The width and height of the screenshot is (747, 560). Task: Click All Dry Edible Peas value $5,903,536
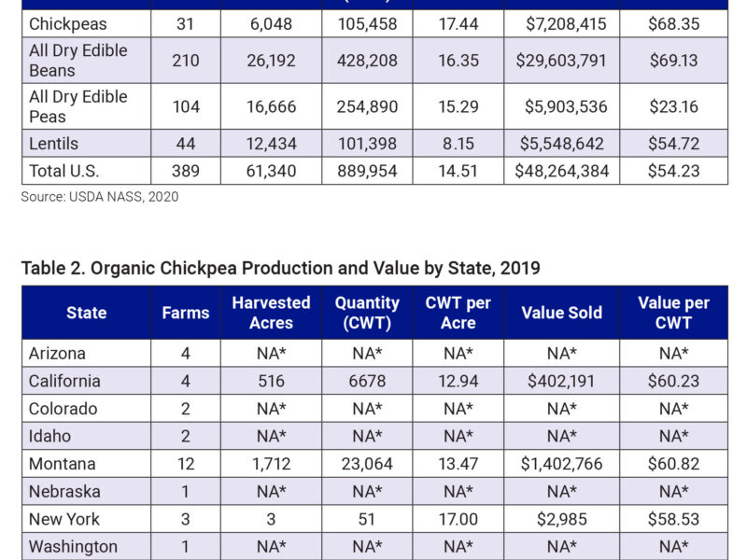561,106
